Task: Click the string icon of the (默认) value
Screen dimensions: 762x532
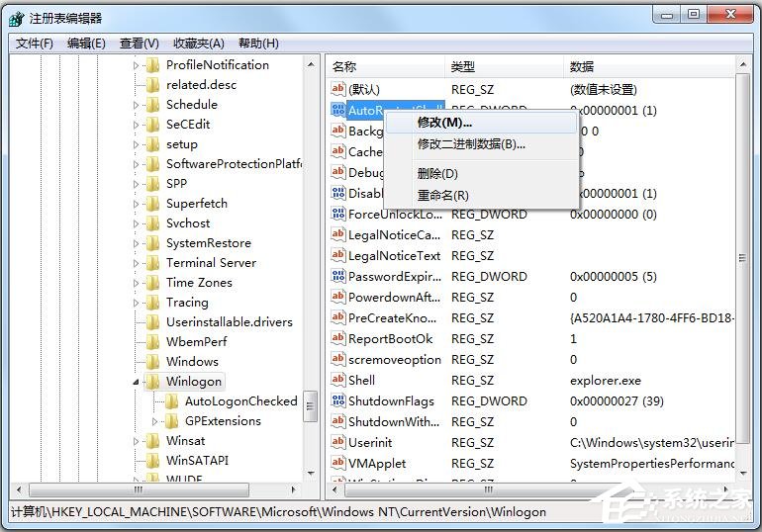Action: coord(338,89)
